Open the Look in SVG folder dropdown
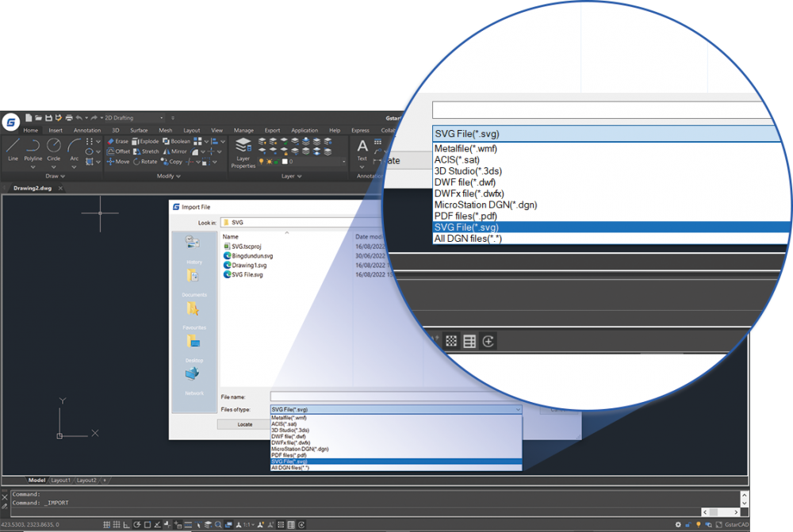This screenshot has width=793, height=532. (301, 223)
